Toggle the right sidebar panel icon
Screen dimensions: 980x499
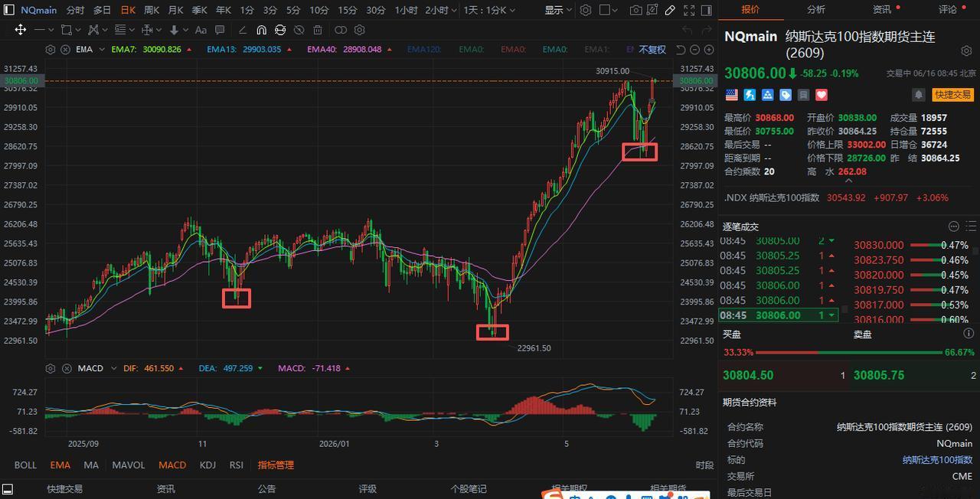point(705,10)
